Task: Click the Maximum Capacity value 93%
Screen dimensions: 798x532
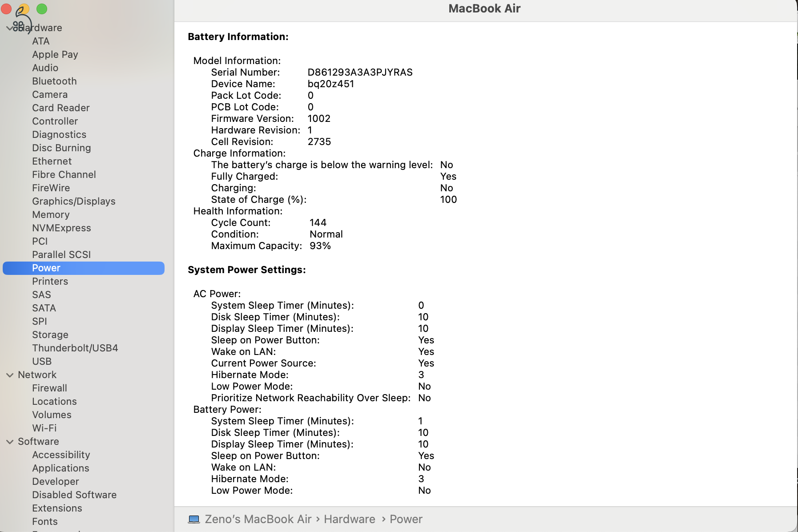Action: pyautogui.click(x=320, y=246)
